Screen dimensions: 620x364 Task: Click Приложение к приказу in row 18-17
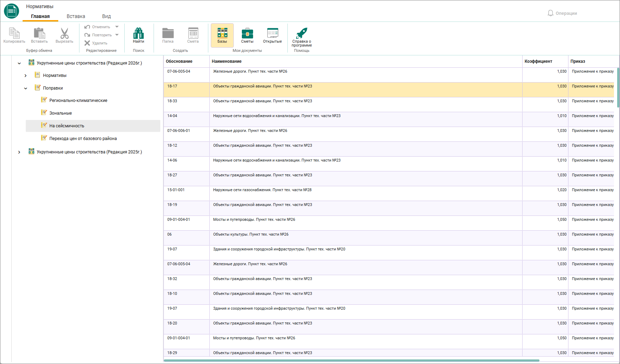(x=593, y=86)
